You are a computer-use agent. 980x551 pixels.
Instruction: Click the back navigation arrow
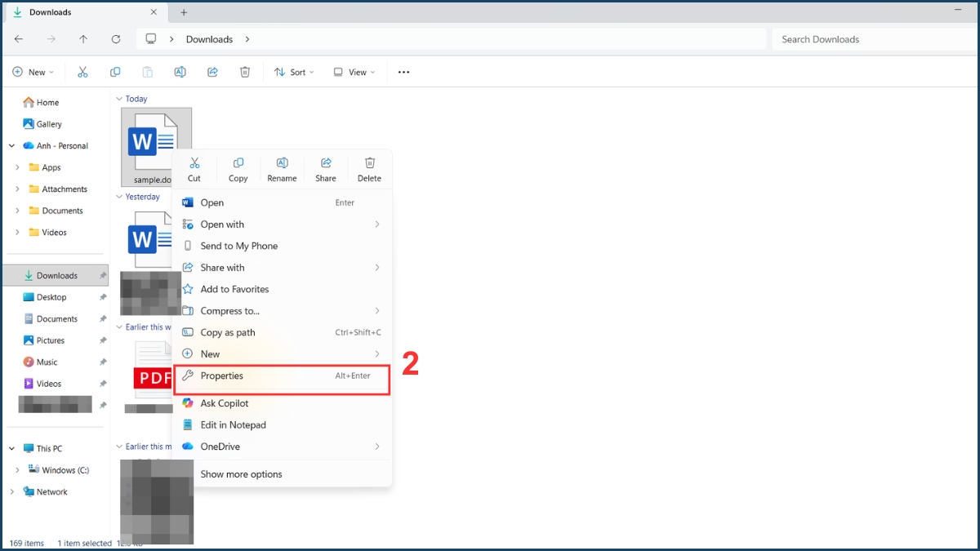[18, 38]
